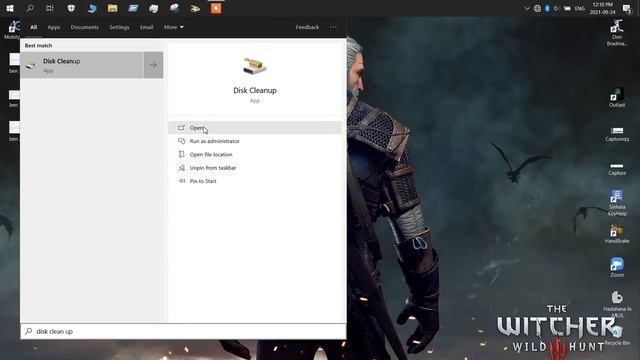
Task: Choose Pin to Start
Action: pyautogui.click(x=255, y=181)
